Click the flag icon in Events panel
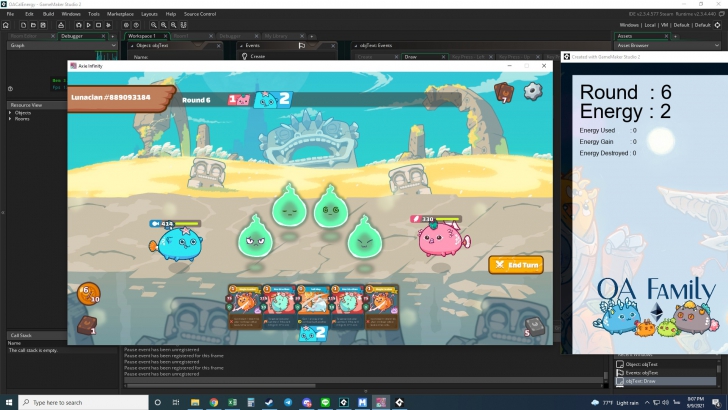Viewport: 728px width, 410px height. [302, 46]
